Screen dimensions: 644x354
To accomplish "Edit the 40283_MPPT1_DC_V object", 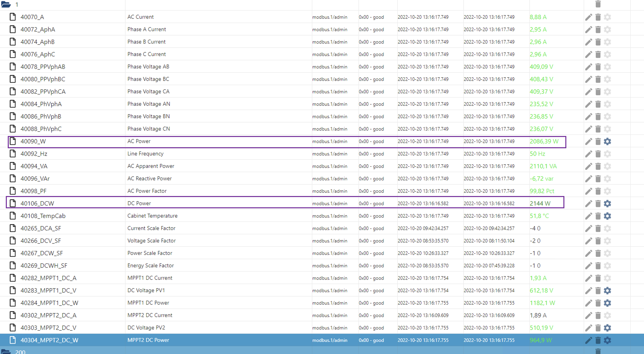I will point(588,290).
